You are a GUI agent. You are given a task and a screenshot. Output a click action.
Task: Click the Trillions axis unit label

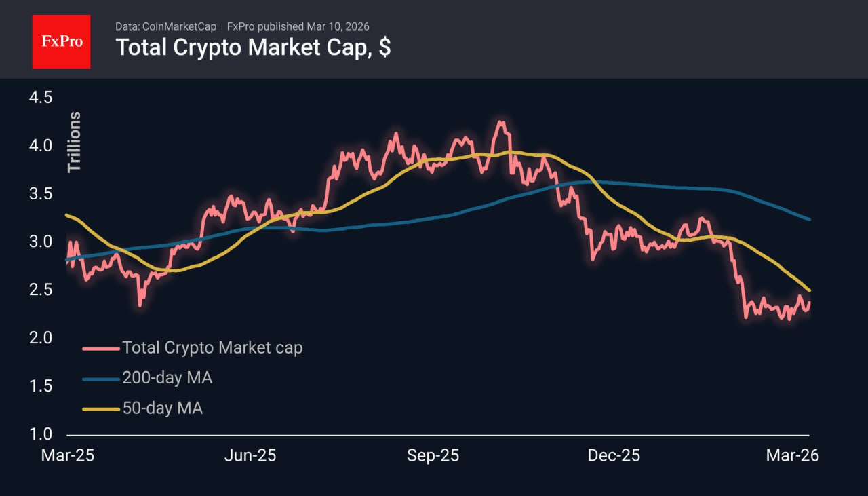tap(74, 142)
